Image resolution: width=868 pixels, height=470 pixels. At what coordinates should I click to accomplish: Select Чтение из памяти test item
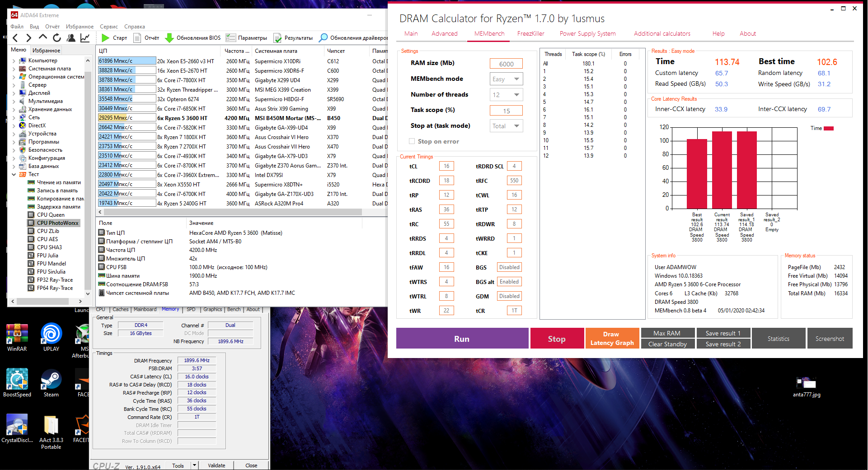pyautogui.click(x=59, y=182)
